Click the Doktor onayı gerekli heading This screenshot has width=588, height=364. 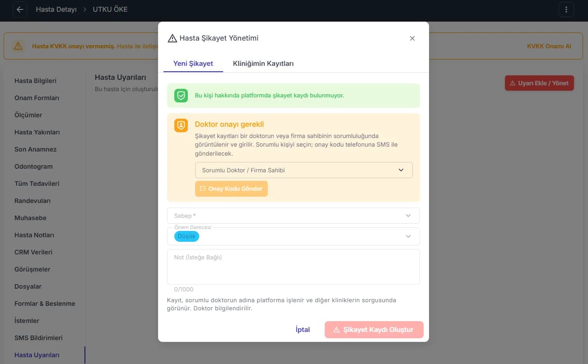pyautogui.click(x=229, y=124)
